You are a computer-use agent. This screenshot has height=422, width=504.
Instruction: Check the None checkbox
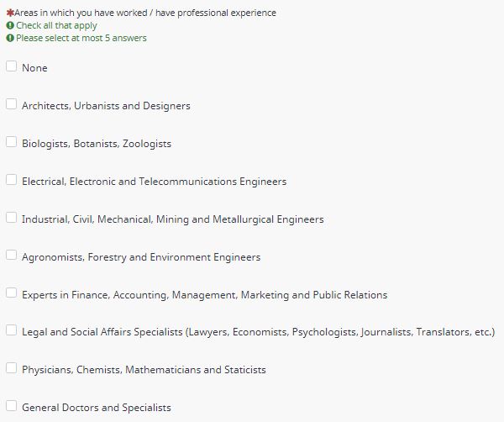[x=11, y=66]
